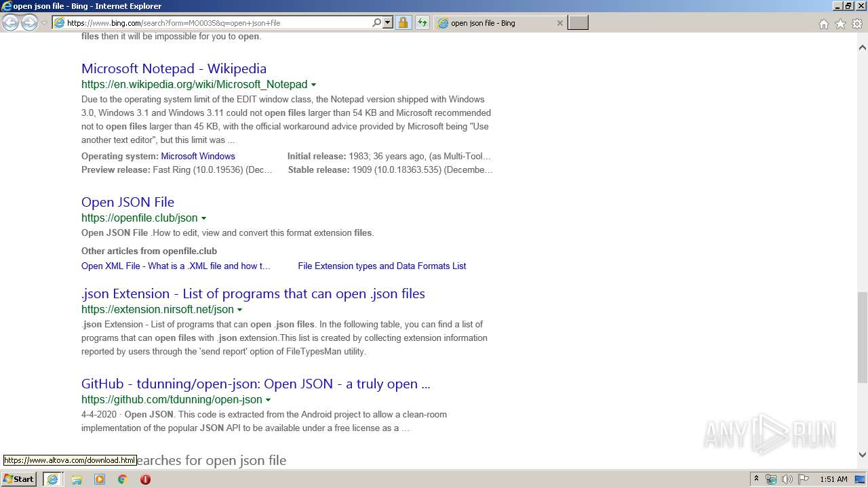Go back with the Back arrow button
This screenshot has height=488, width=868.
10,22
